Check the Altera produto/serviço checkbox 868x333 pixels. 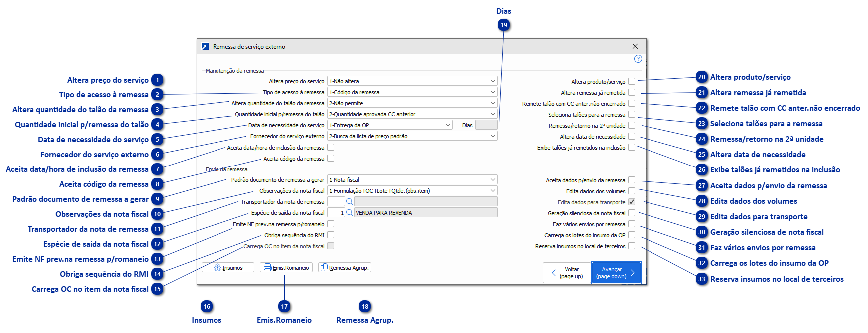coord(632,81)
